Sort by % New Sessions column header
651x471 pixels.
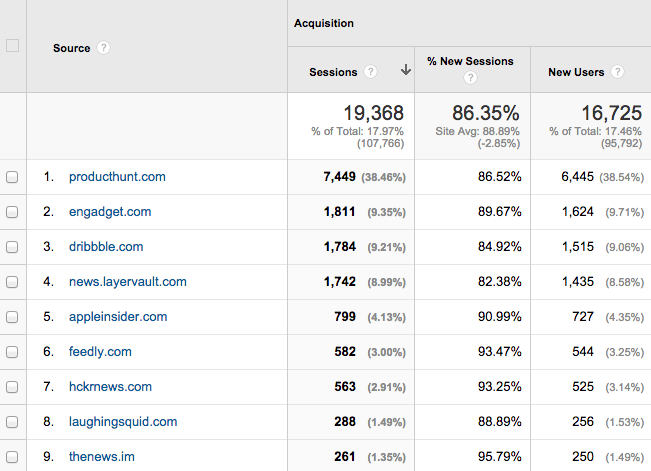click(x=470, y=61)
